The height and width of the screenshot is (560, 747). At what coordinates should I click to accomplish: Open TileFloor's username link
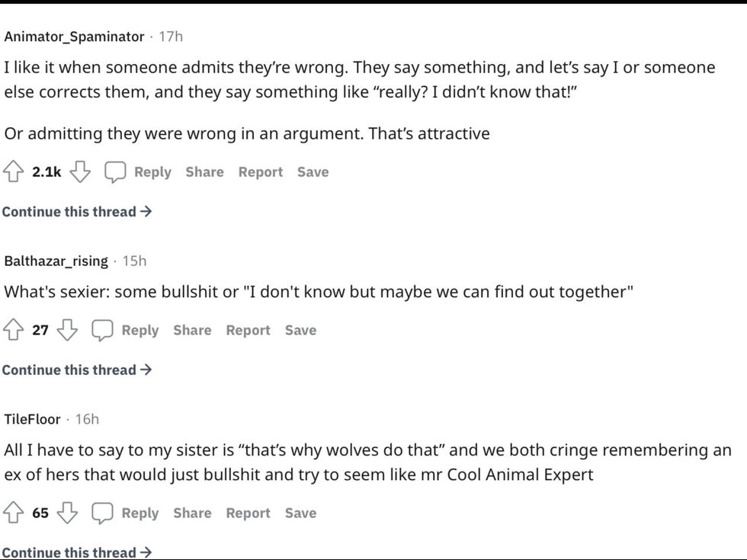pyautogui.click(x=32, y=419)
